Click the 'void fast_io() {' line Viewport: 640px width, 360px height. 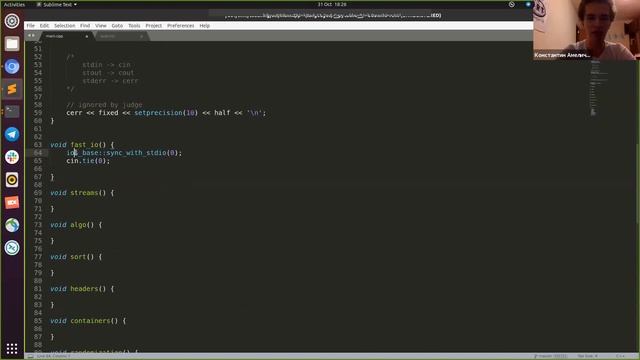(x=82, y=145)
